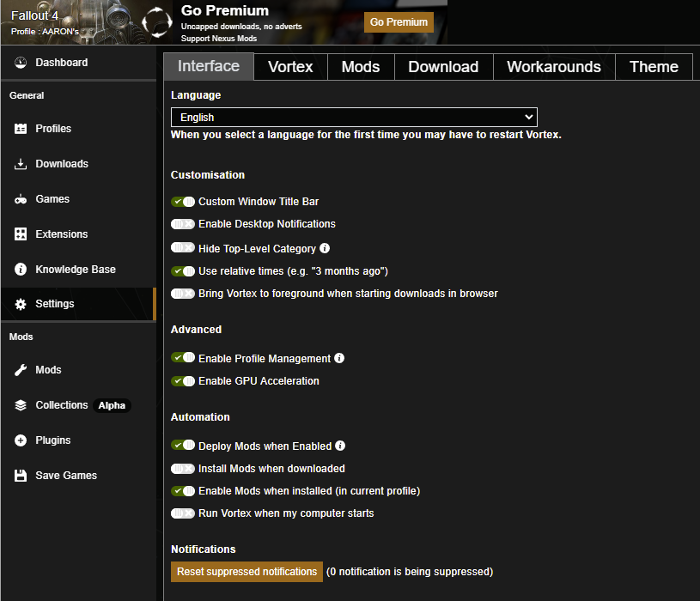Image resolution: width=700 pixels, height=601 pixels.
Task: Click the Collections layers icon
Action: pyautogui.click(x=21, y=405)
